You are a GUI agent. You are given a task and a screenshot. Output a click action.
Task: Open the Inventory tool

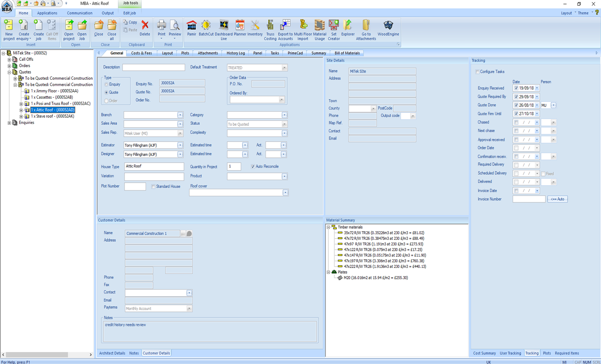click(255, 28)
